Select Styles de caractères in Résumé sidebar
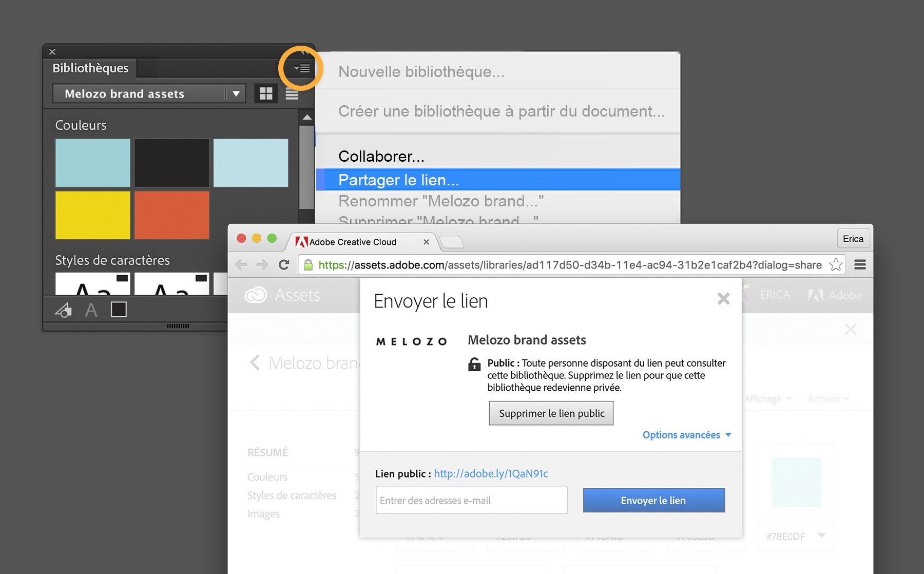Image resolution: width=924 pixels, height=574 pixels. pos(292,495)
